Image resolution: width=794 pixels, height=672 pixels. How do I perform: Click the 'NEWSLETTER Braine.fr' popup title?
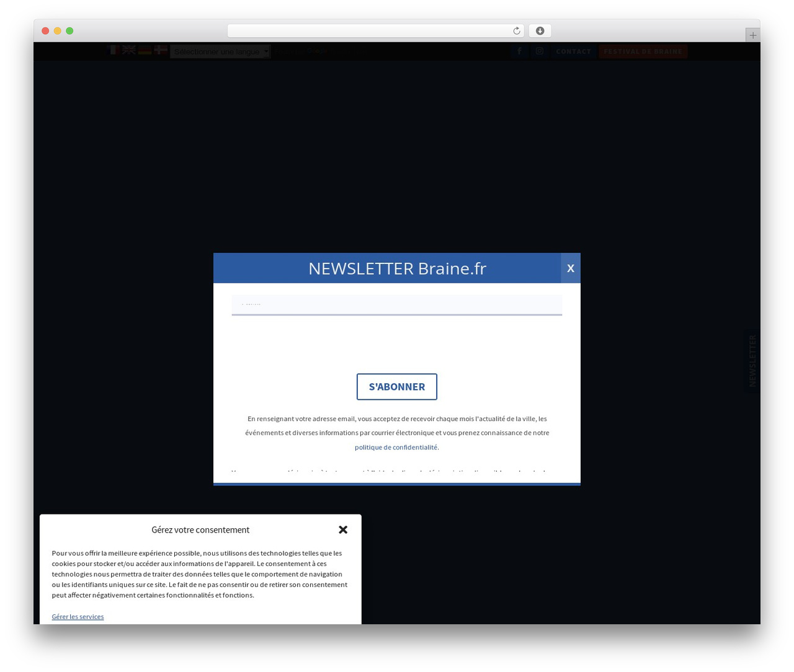point(397,268)
